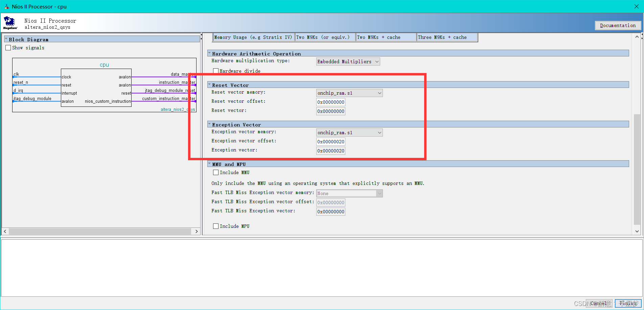Click the Exception vector value field
Screen dimensions: 644x310
[331, 151]
